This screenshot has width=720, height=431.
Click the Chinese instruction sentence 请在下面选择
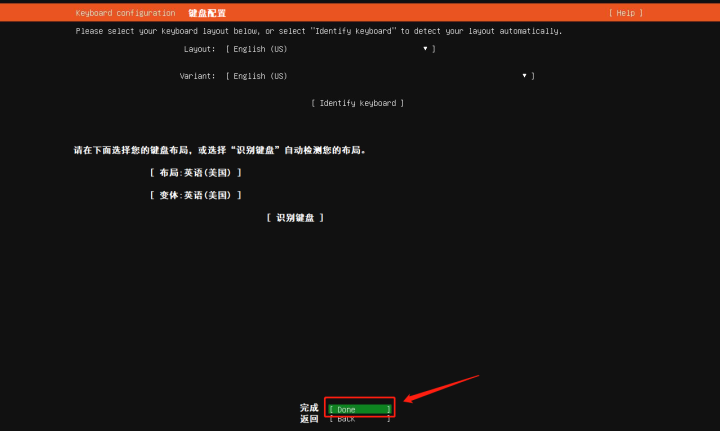point(220,150)
